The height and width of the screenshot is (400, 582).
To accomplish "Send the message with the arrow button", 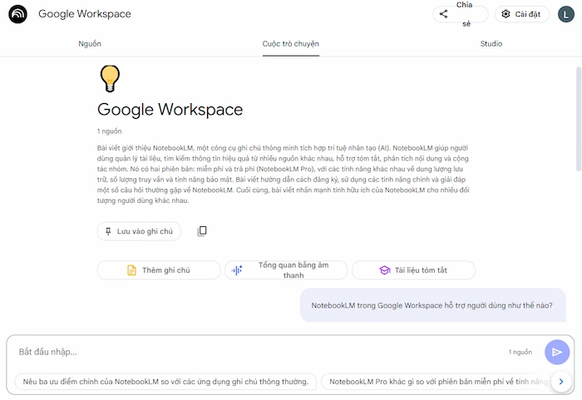I will pyautogui.click(x=557, y=352).
